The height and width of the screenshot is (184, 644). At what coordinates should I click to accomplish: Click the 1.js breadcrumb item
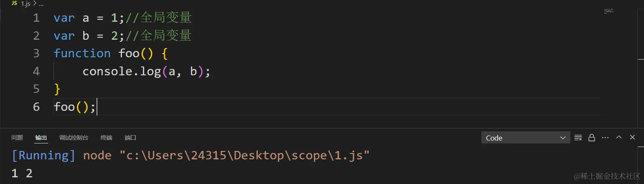pos(26,3)
